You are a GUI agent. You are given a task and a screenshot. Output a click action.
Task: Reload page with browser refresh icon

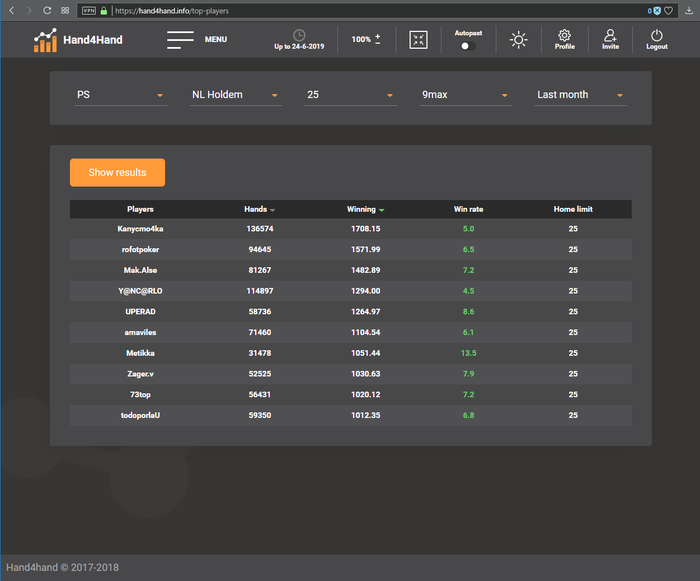(x=47, y=10)
